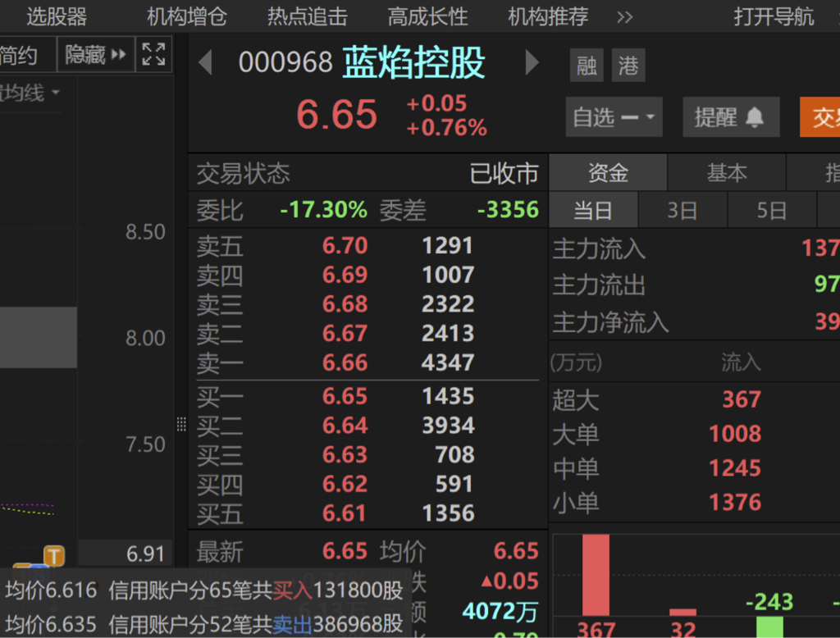Click price axis label 6.91

point(145,554)
